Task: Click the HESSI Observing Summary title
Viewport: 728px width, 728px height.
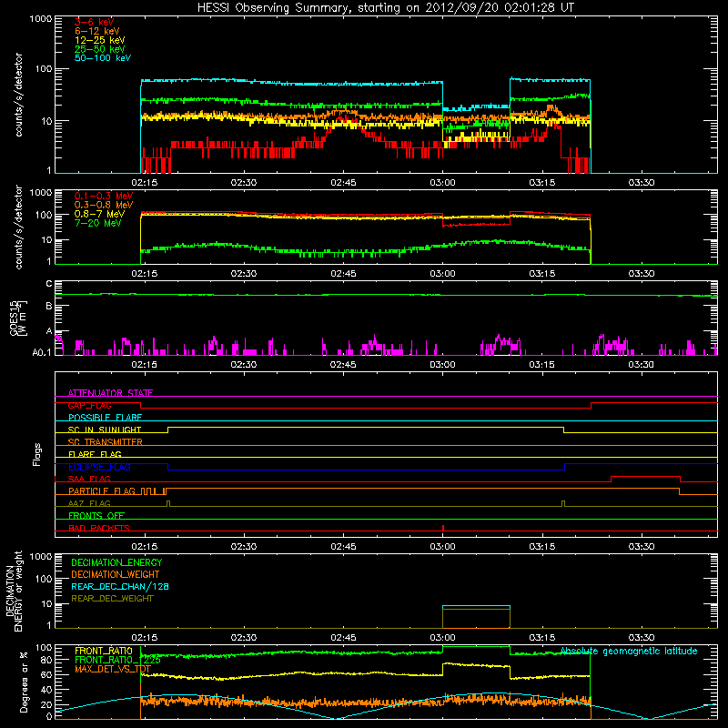Action: (x=386, y=8)
